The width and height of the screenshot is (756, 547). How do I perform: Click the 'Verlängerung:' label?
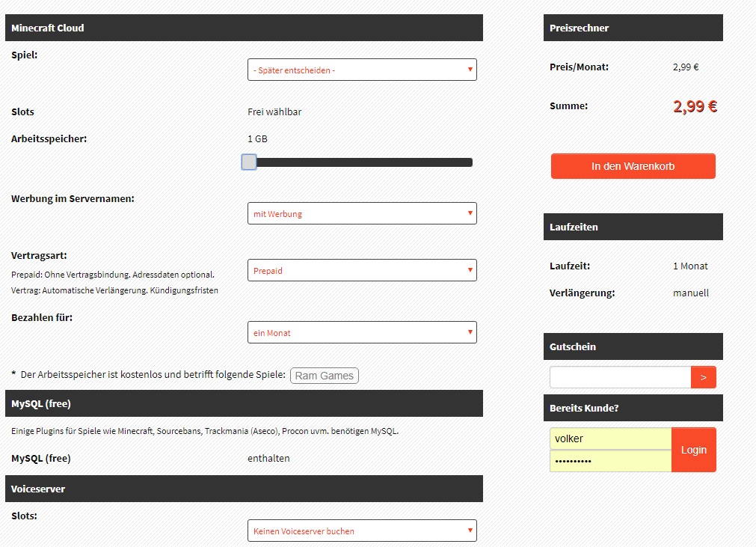pos(583,293)
